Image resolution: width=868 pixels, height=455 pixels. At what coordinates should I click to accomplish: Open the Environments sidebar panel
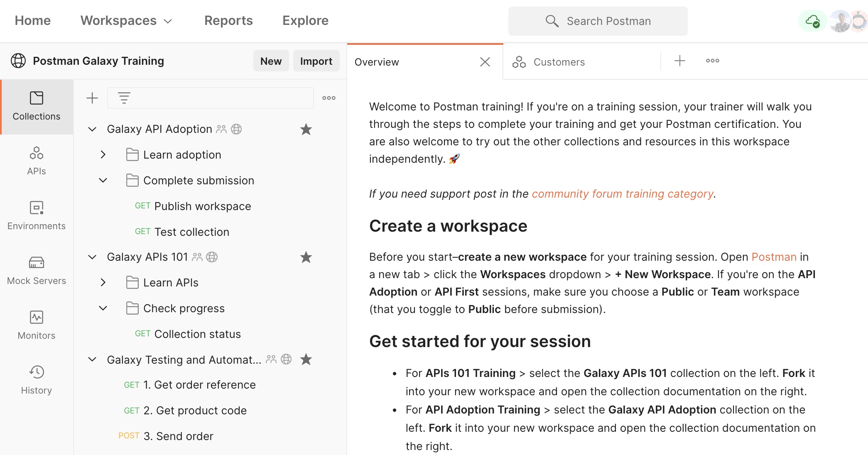pyautogui.click(x=37, y=216)
